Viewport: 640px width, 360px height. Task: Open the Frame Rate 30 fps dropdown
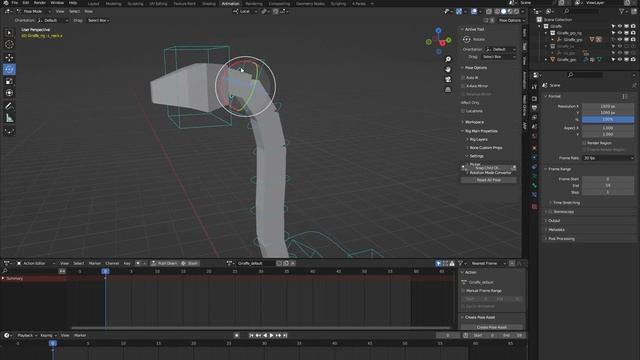coord(608,158)
